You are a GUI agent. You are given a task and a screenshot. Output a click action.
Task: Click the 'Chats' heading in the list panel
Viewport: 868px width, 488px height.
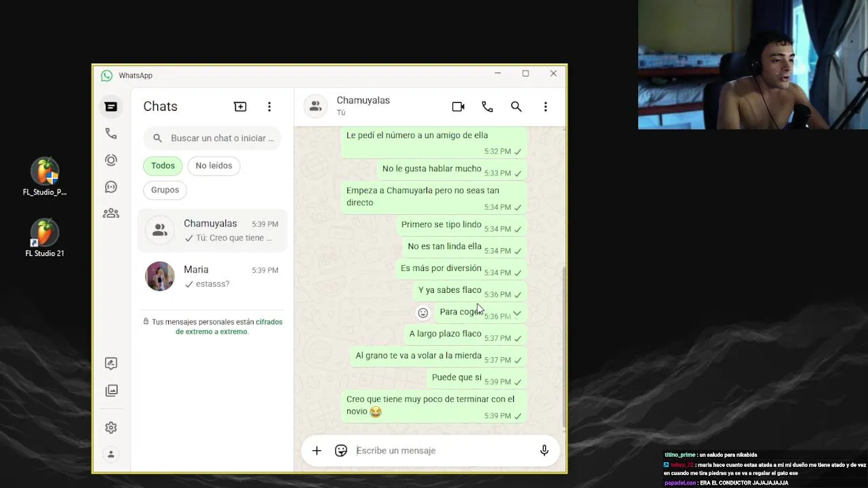(x=160, y=106)
